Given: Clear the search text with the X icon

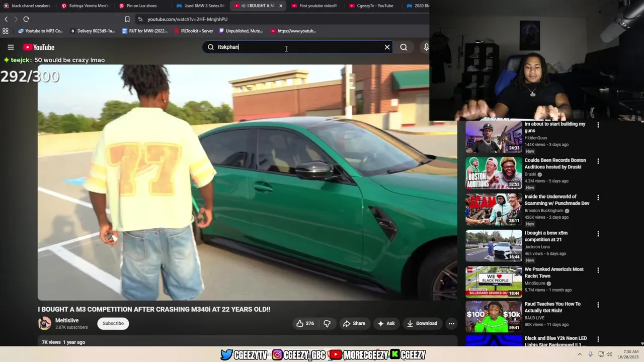Looking at the screenshot, I should click(387, 47).
